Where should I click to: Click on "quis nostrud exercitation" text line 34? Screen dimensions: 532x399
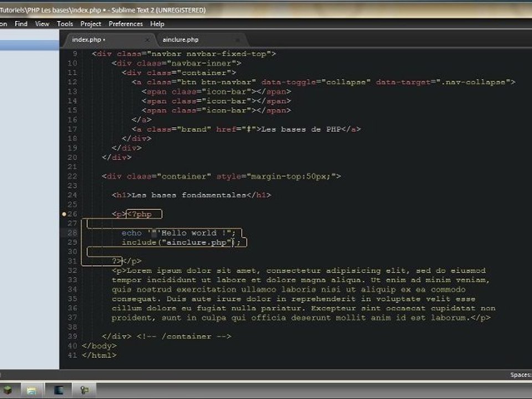click(173, 289)
